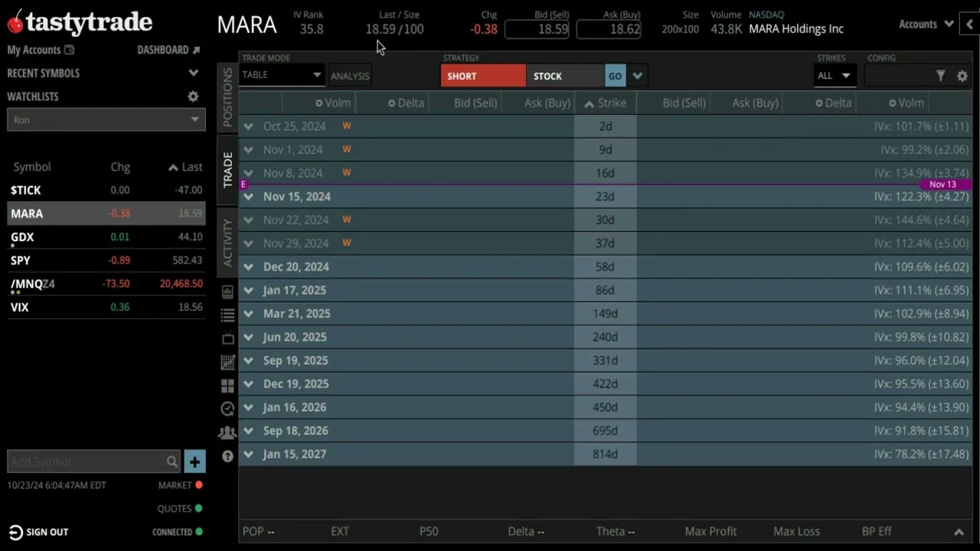The height and width of the screenshot is (551, 980).
Task: Open watchlist settings gear
Action: 193,96
